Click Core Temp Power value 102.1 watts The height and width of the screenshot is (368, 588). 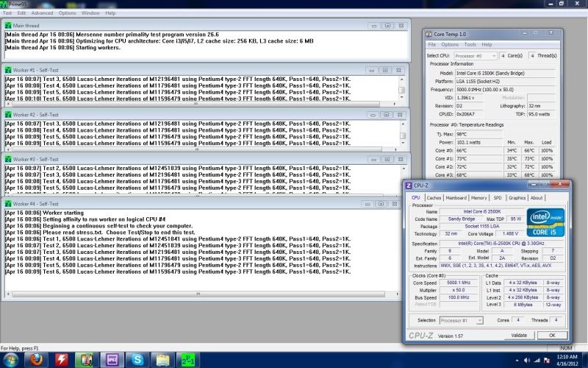(469, 142)
